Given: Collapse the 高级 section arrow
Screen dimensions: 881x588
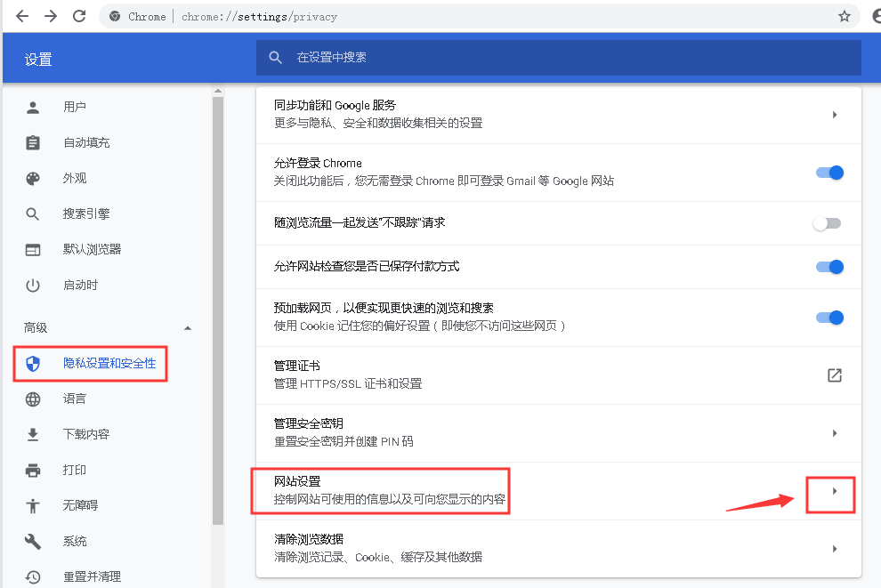Looking at the screenshot, I should [x=188, y=328].
